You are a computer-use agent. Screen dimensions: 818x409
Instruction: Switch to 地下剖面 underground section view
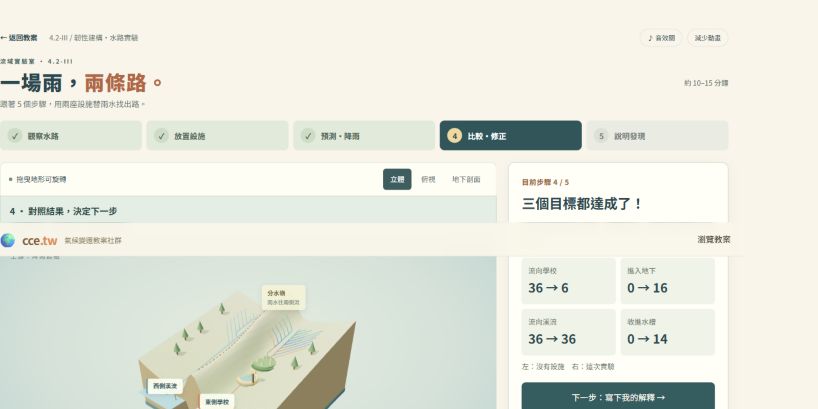point(466,179)
